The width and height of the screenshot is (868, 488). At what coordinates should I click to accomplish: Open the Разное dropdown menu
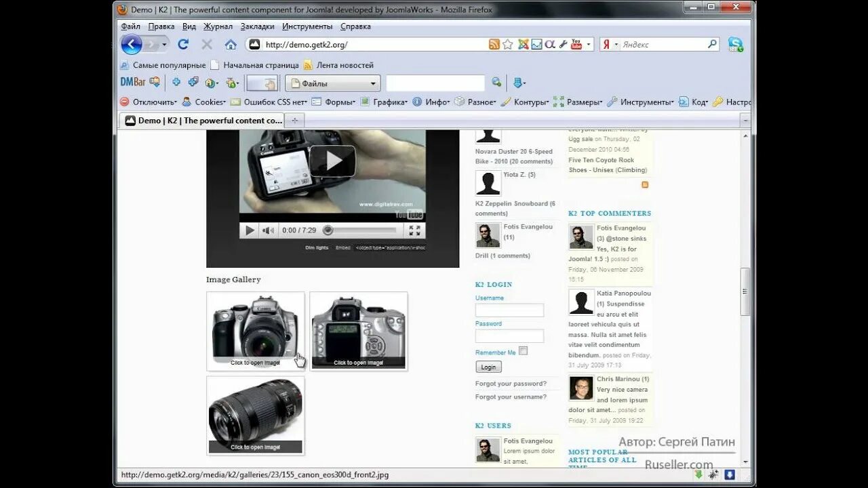pyautogui.click(x=475, y=102)
